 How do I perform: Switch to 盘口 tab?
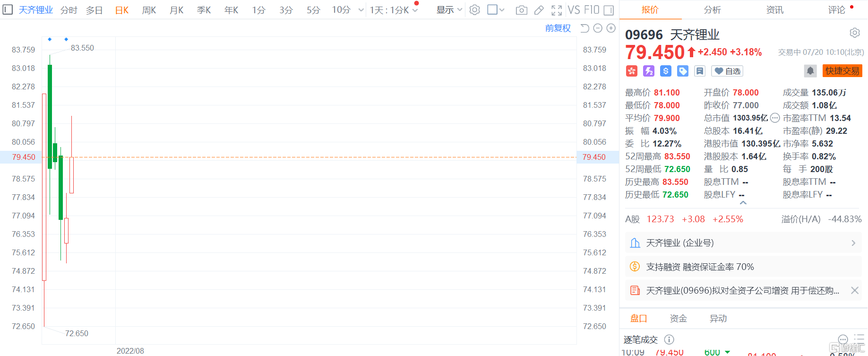(x=638, y=319)
